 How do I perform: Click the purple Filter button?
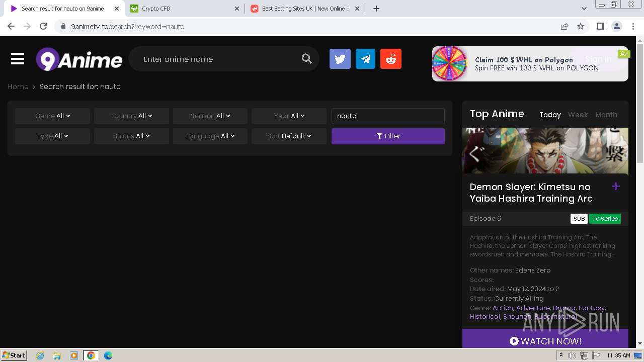click(388, 136)
